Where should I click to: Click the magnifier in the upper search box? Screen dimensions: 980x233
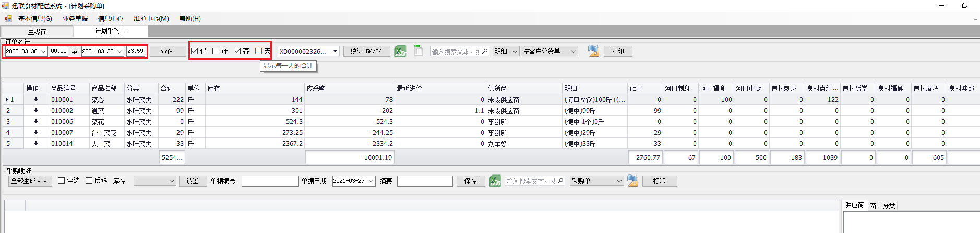point(485,51)
